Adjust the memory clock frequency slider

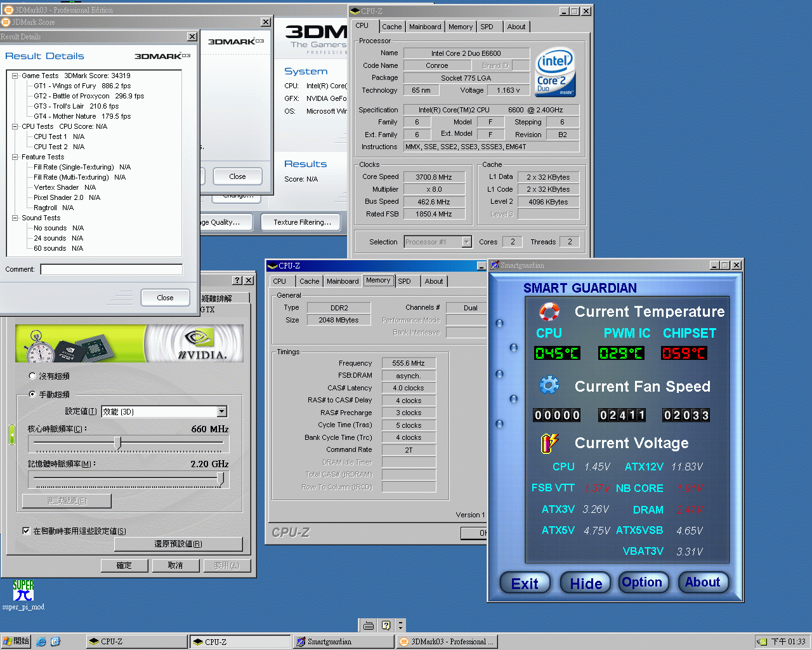coord(221,478)
